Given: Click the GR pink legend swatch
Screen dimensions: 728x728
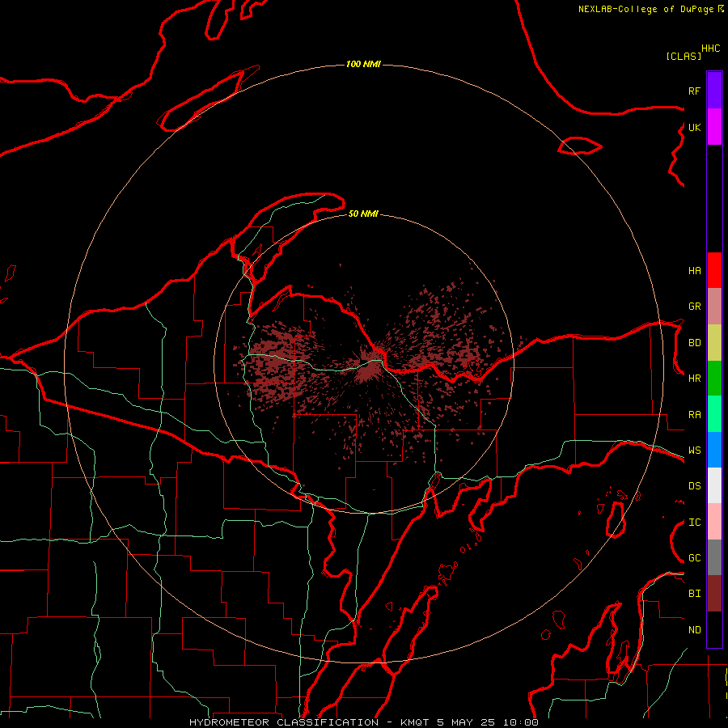Looking at the screenshot, I should pos(714,307).
